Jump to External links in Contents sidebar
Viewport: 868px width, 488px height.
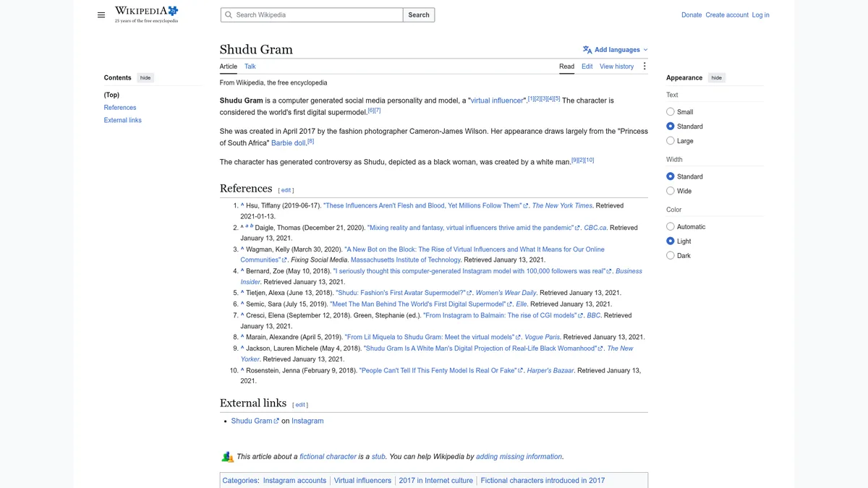(123, 120)
